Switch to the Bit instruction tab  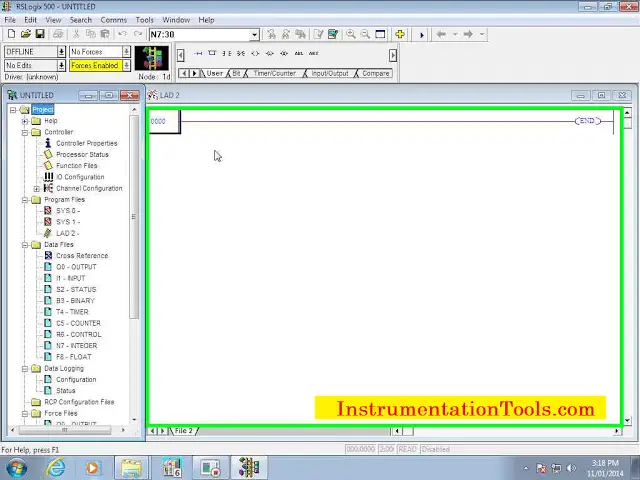(236, 73)
